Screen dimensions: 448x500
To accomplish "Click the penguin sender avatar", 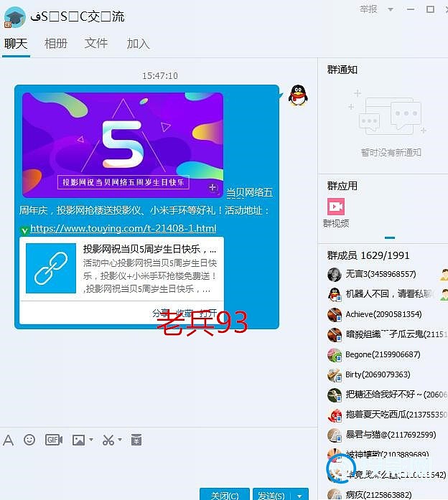I will [298, 95].
